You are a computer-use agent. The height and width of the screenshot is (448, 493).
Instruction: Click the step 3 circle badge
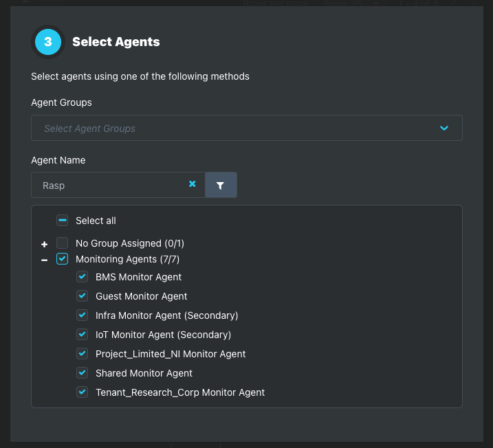pyautogui.click(x=48, y=42)
